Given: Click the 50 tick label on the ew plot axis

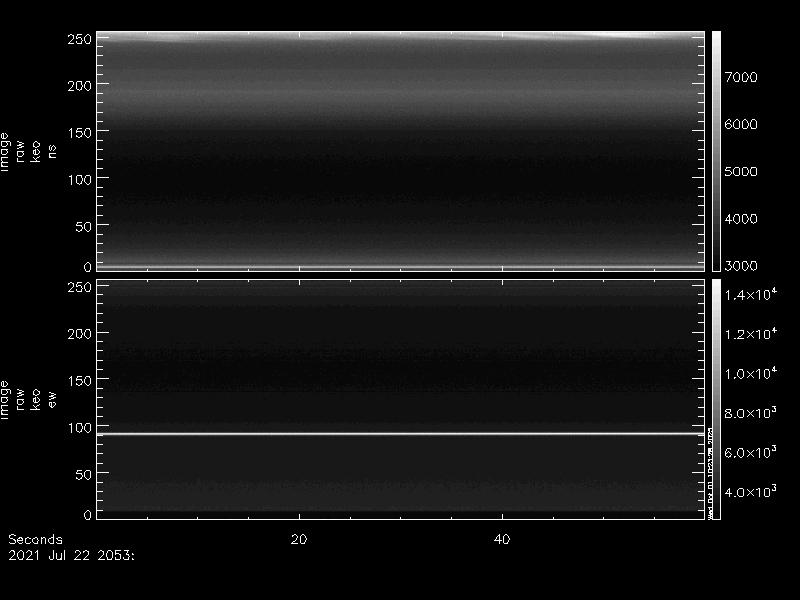Looking at the screenshot, I should pyautogui.click(x=83, y=474).
